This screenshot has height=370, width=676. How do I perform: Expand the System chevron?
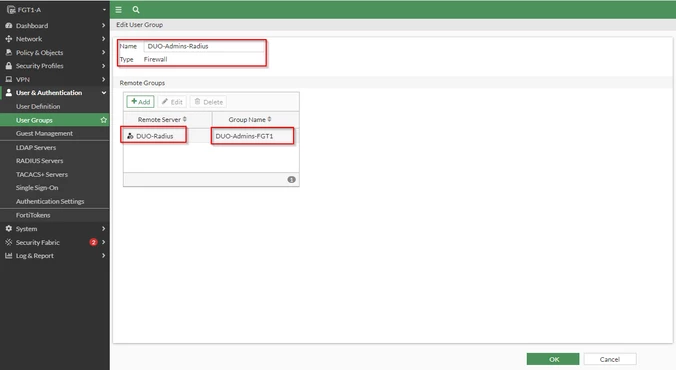click(103, 229)
